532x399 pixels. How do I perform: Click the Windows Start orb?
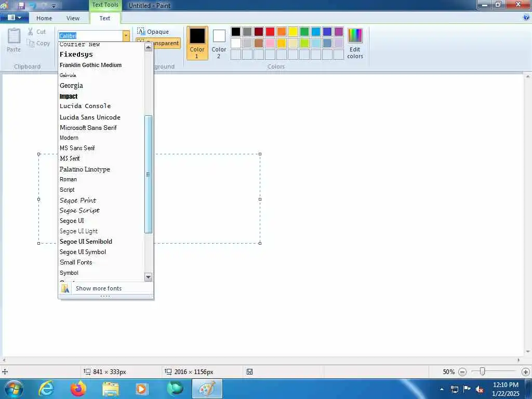coord(14,389)
